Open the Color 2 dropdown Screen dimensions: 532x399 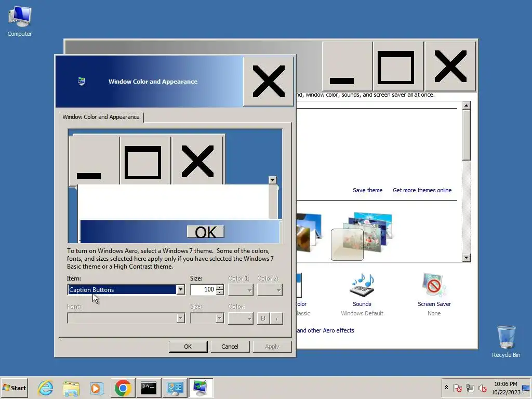click(x=270, y=290)
